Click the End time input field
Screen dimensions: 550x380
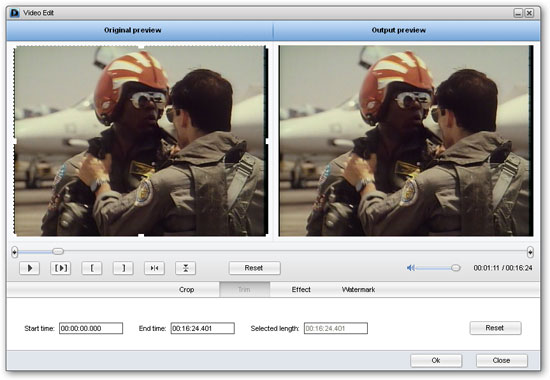coord(203,328)
